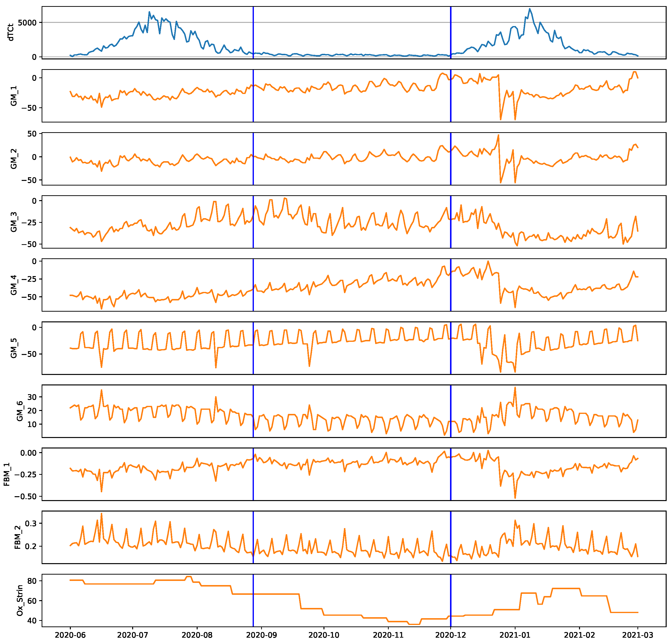Click the Ox_Strin y-axis label
The image size is (672, 643).
(x=20, y=600)
